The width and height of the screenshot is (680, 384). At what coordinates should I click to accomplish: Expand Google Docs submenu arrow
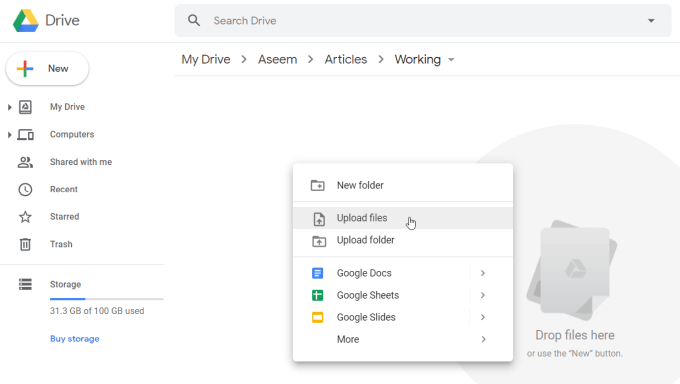483,273
